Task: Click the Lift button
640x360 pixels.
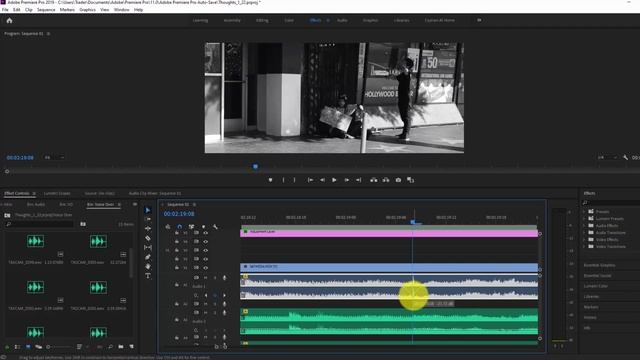Action: (x=373, y=180)
